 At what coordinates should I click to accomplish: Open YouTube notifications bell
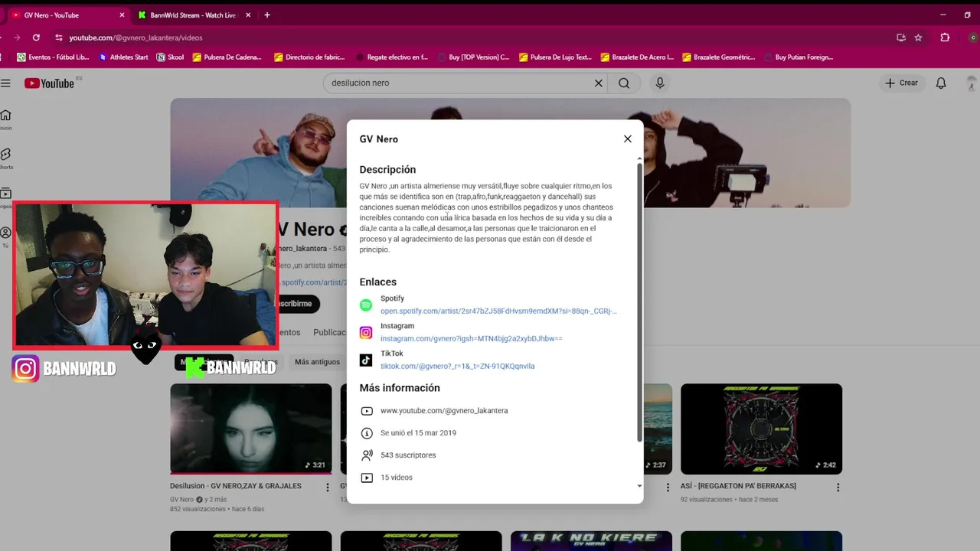tap(941, 83)
